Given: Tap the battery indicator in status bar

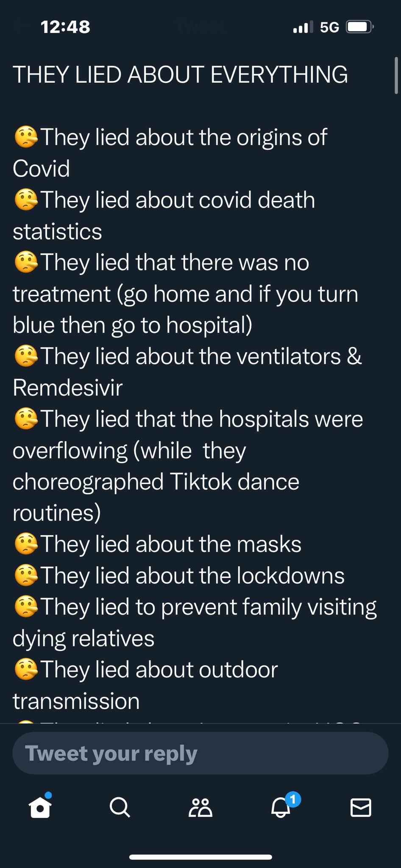Looking at the screenshot, I should coord(358,27).
